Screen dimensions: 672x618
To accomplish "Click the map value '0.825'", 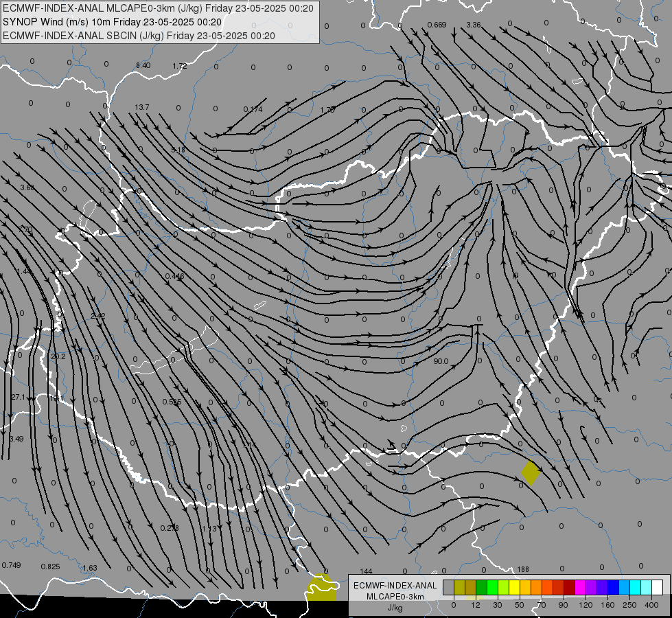I will point(51,566).
